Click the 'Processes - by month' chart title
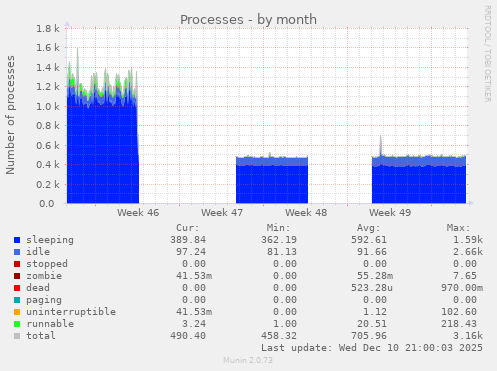497x371 pixels. point(248,20)
